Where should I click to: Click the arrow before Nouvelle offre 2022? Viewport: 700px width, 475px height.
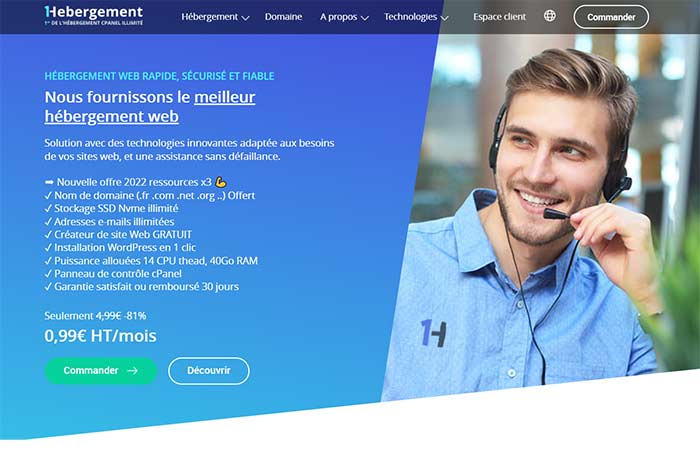(x=49, y=182)
